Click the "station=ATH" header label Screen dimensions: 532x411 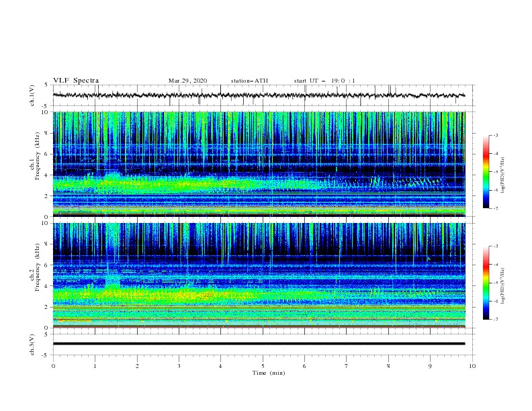click(x=249, y=81)
